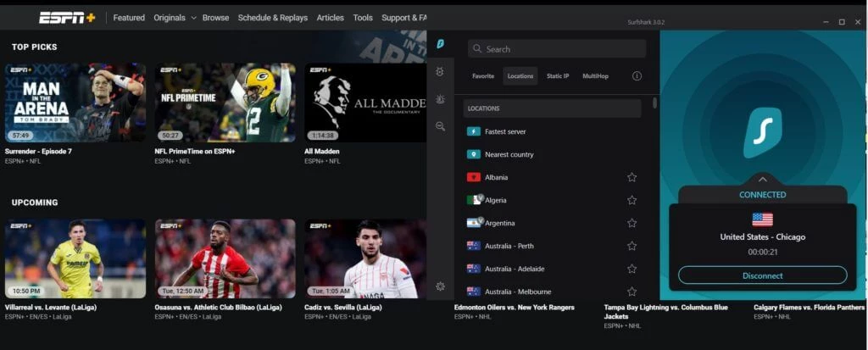Select the Australia - Melbourne row
This screenshot has width=868, height=350.
[x=552, y=292]
